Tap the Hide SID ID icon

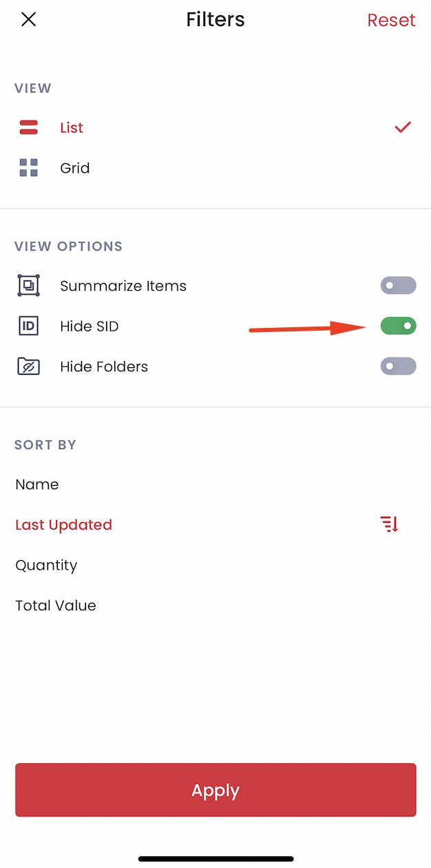click(x=28, y=326)
